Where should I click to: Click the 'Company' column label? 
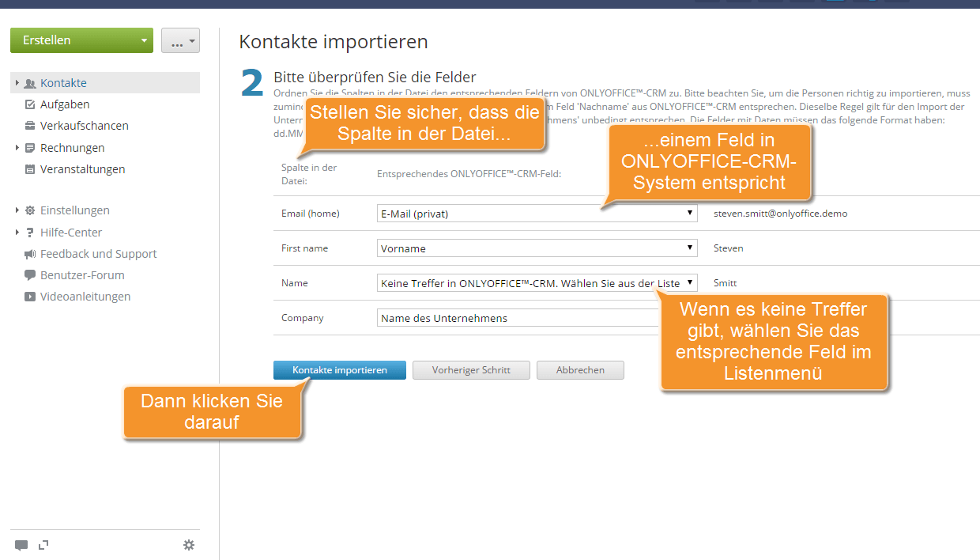click(x=303, y=318)
